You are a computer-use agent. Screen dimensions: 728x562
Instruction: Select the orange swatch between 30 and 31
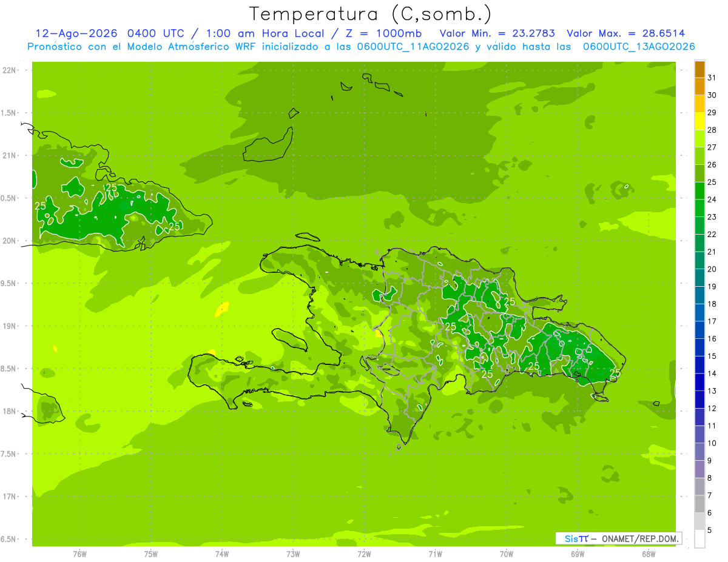[x=699, y=86]
